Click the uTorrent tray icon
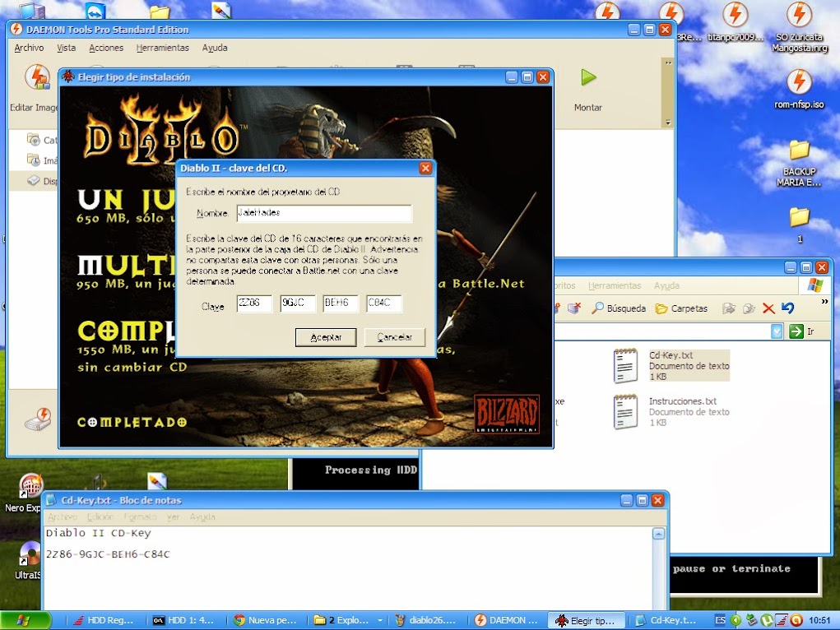This screenshot has width=840, height=630. click(767, 620)
